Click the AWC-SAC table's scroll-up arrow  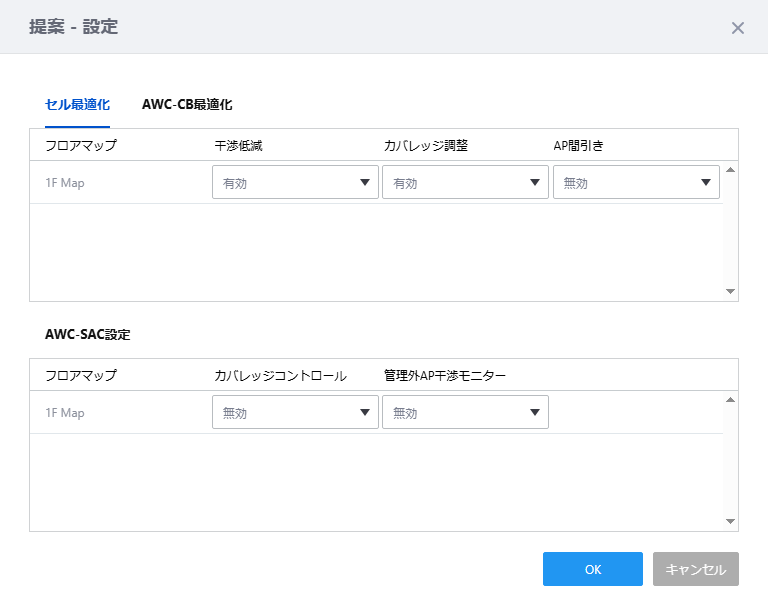coord(730,400)
